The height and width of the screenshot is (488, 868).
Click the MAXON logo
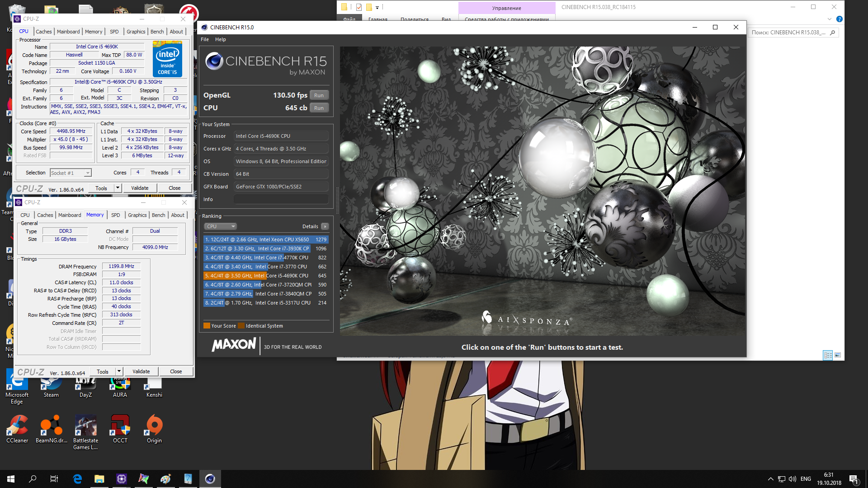pyautogui.click(x=234, y=345)
